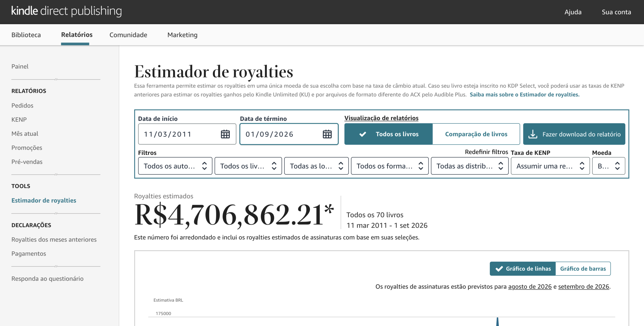
Task: Open Ajuda in the top bar
Action: pyautogui.click(x=573, y=12)
